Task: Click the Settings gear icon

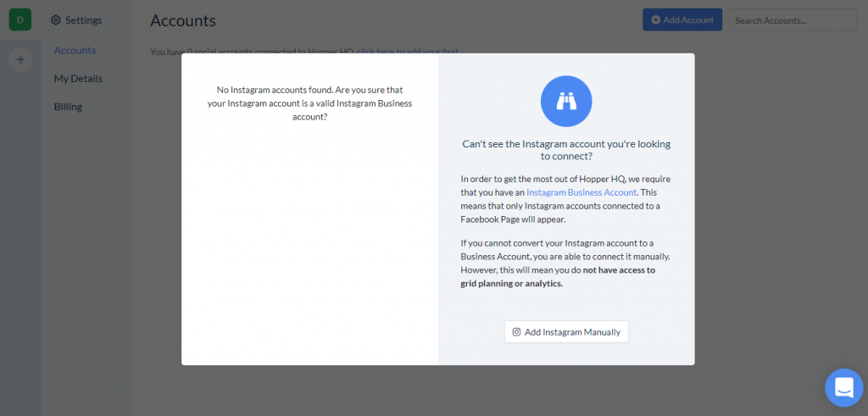Action: click(56, 20)
